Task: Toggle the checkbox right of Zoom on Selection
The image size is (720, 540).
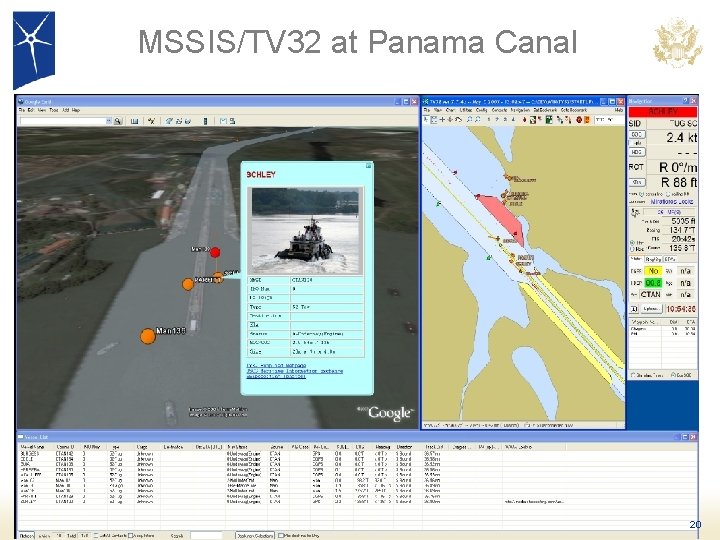Action: click(x=281, y=535)
